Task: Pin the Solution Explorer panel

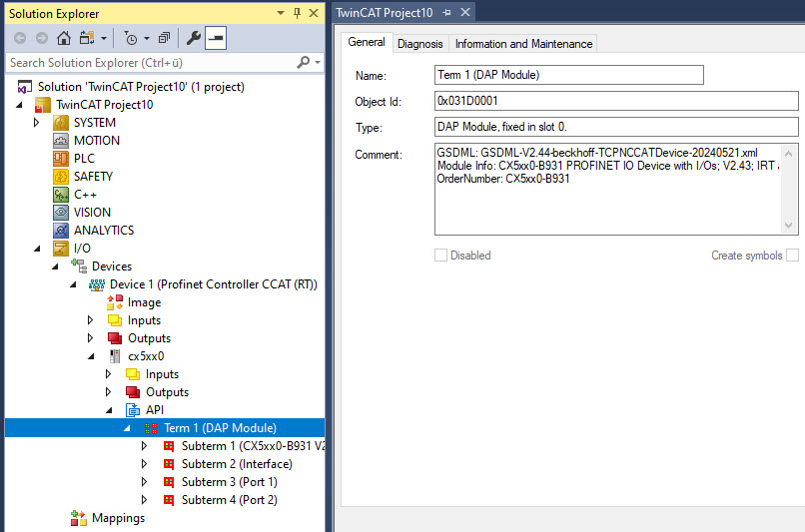Action: pos(296,13)
